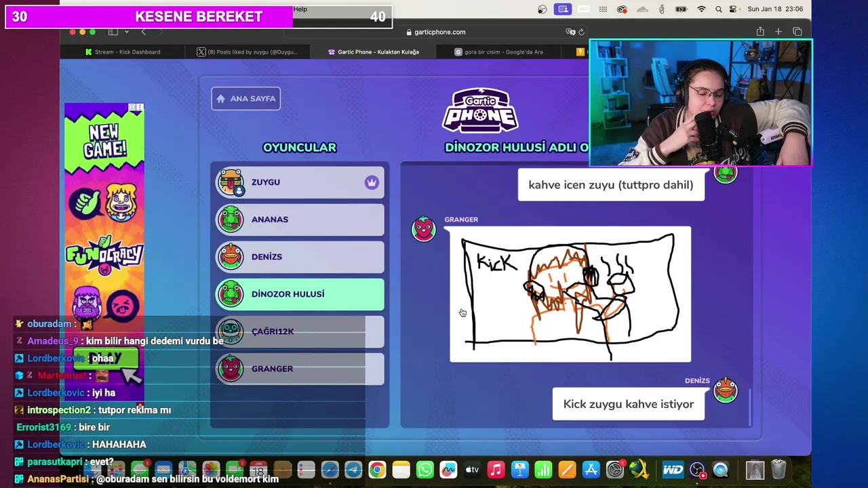Reload the page with the refresh icon
The image size is (868, 488).
click(x=581, y=32)
